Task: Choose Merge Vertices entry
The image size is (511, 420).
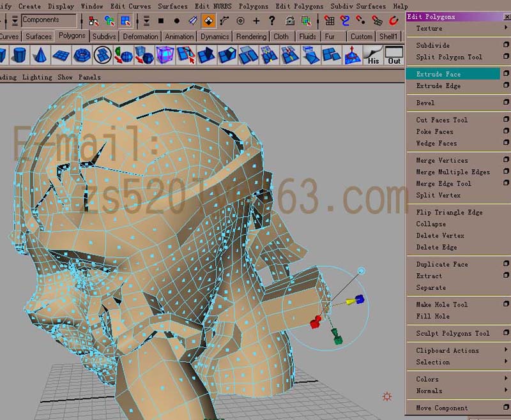Action: click(x=442, y=160)
